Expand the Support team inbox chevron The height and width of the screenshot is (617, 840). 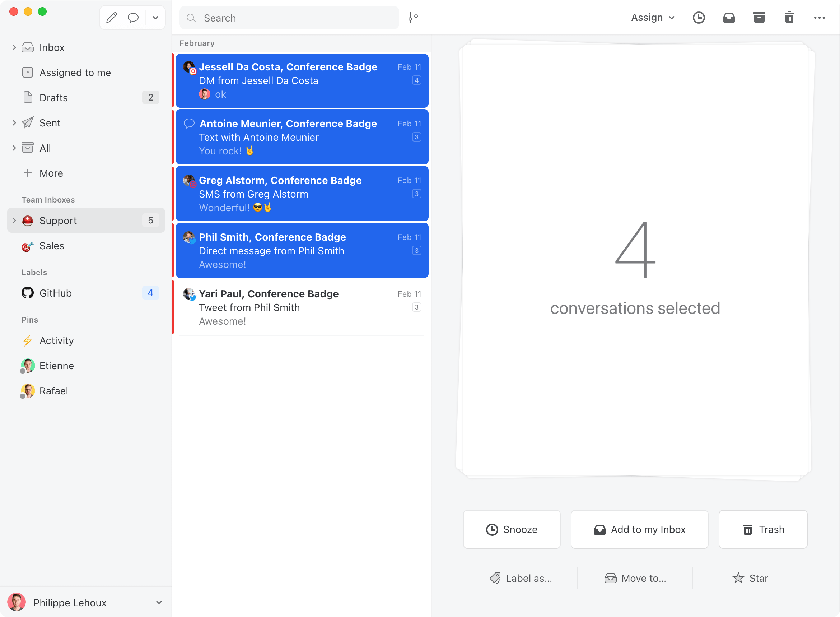coord(14,221)
